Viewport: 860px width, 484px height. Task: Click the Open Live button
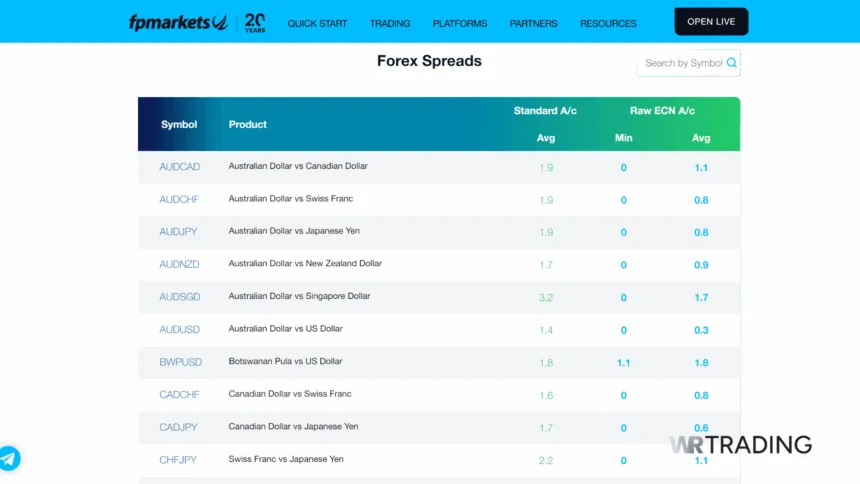pos(711,21)
